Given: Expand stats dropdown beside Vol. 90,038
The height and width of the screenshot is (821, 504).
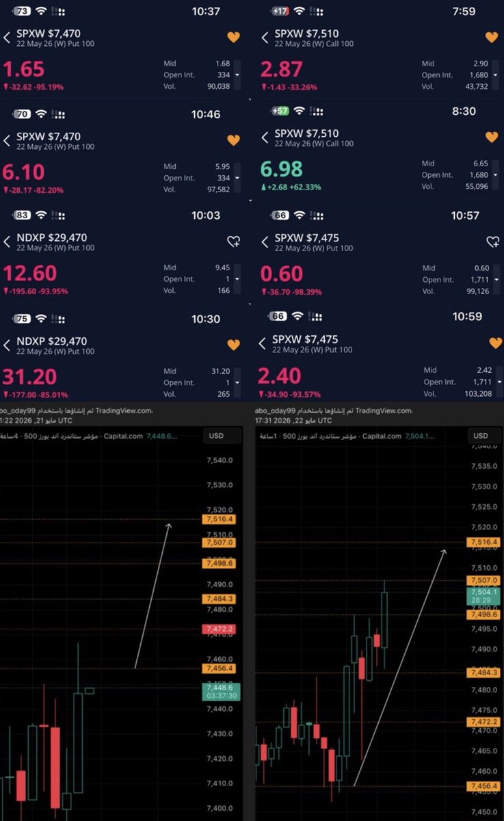Looking at the screenshot, I should pyautogui.click(x=237, y=75).
